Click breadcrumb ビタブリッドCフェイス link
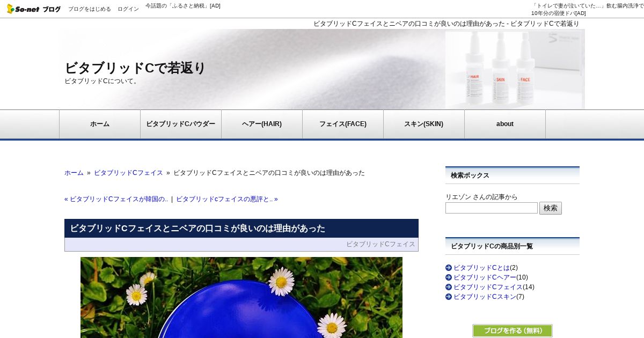 pos(128,173)
